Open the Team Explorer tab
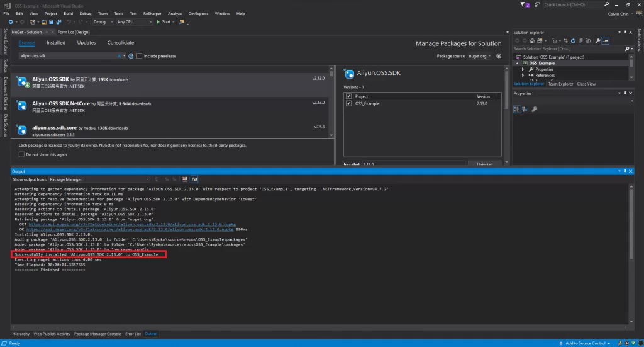Viewport: 644px width, 347px height. tap(560, 84)
